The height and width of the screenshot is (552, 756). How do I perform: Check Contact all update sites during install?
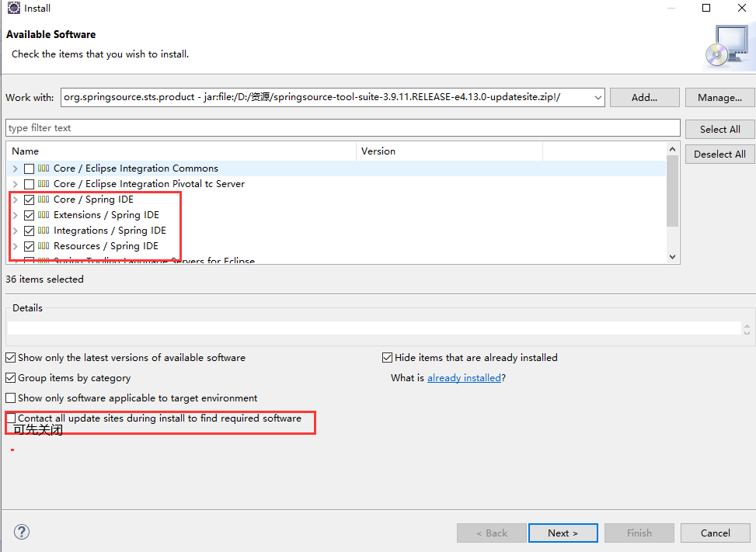pyautogui.click(x=11, y=418)
